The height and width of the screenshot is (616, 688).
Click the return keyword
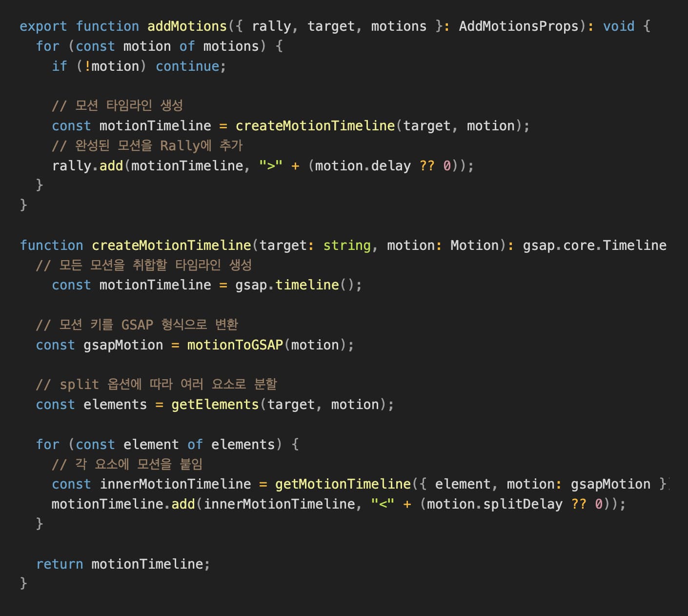(x=60, y=564)
